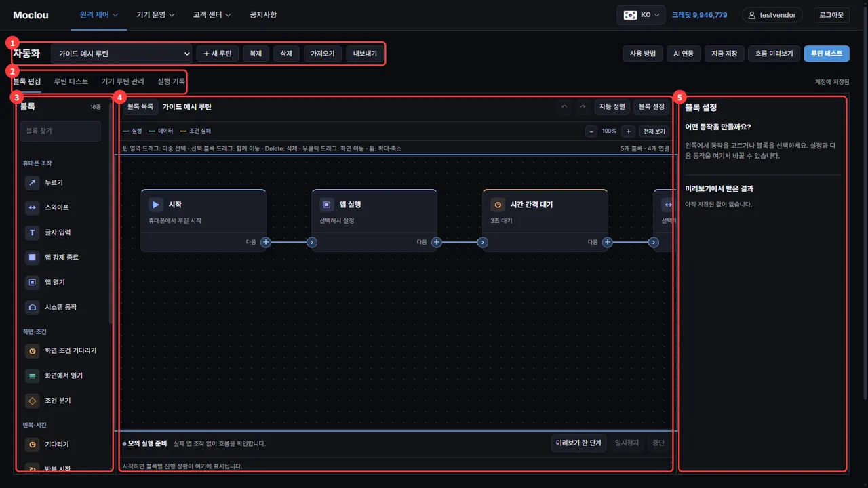The width and height of the screenshot is (868, 488).
Task: Redo the canvas edit
Action: [583, 107]
